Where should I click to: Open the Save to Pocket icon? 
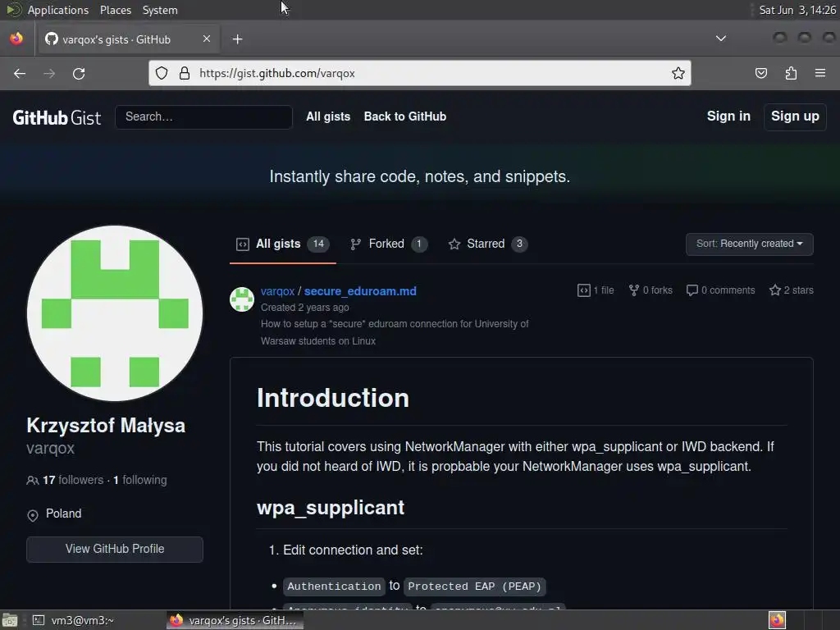[x=760, y=73]
